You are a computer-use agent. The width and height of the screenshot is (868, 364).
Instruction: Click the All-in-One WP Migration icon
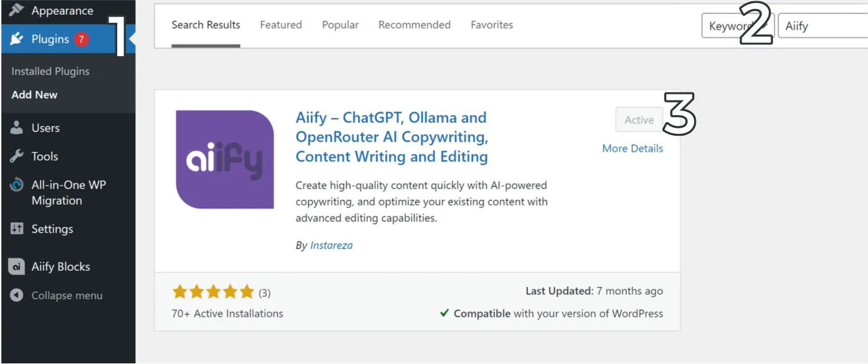[17, 185]
